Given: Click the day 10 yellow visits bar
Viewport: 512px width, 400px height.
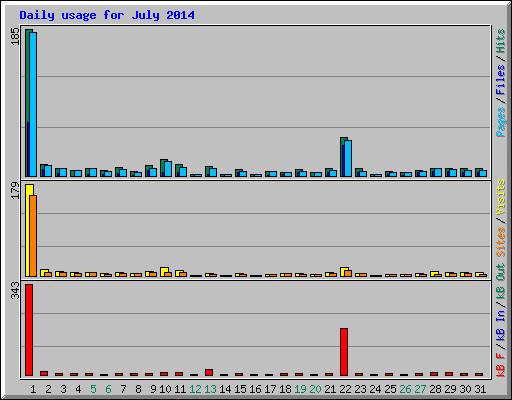Looking at the screenshot, I should [163, 272].
